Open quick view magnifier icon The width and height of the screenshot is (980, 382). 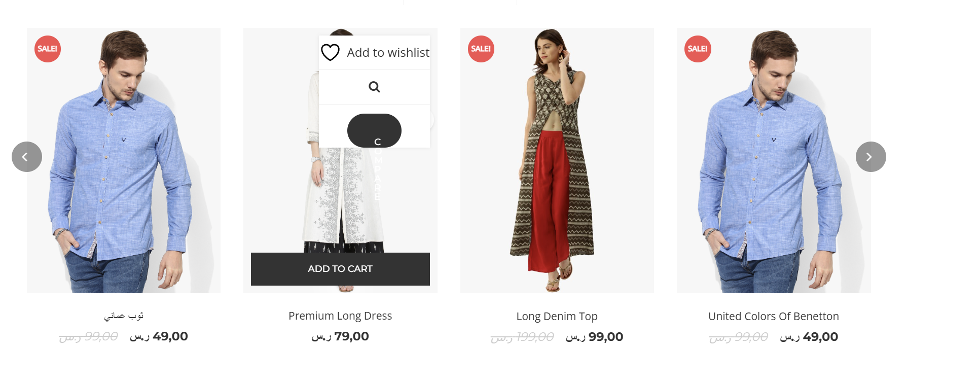[374, 87]
